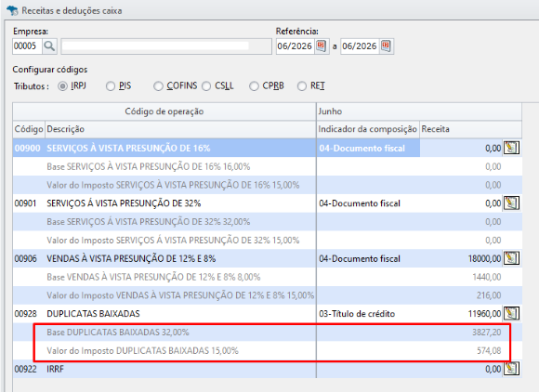539x392 pixels.
Task: Click the start Referência field 06/2026
Action: pos(296,46)
